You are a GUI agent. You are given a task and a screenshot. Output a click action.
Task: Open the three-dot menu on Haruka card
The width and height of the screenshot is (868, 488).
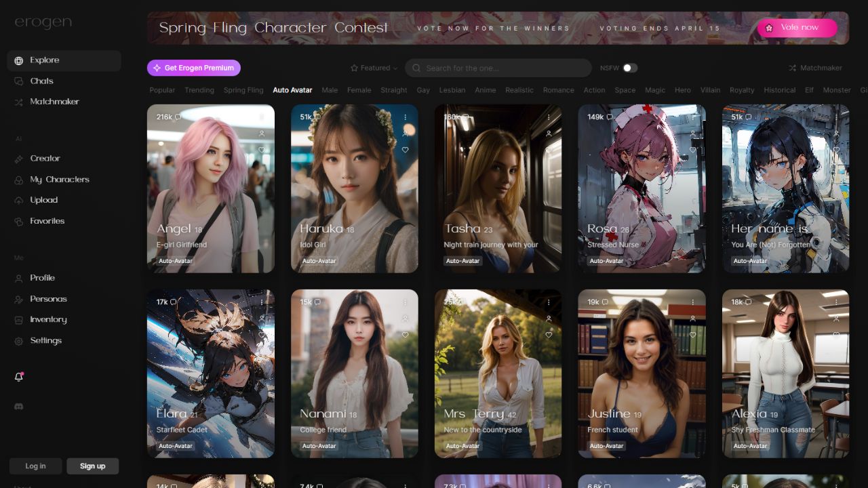[x=406, y=117]
